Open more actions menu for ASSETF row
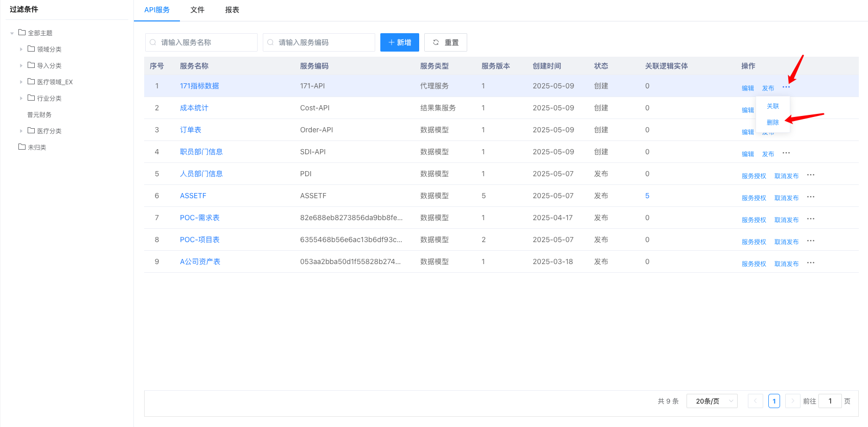 coord(810,197)
